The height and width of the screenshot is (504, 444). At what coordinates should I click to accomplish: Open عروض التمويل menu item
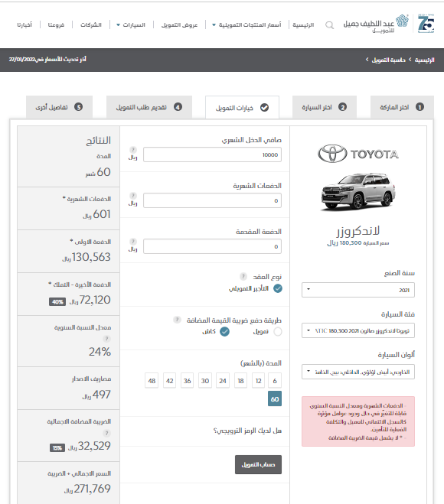(x=179, y=24)
